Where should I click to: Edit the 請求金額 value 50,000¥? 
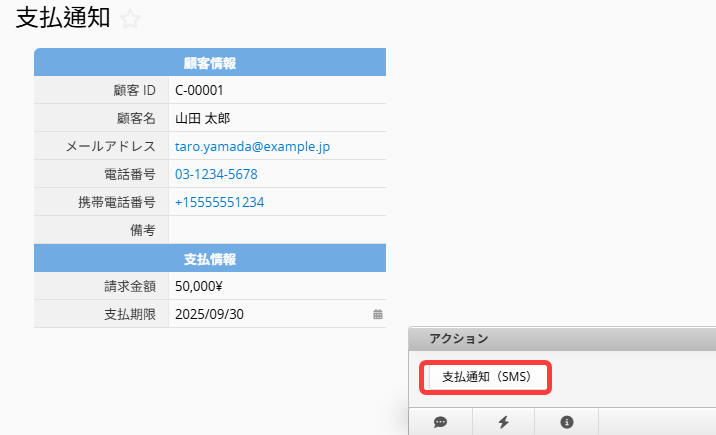coord(200,286)
